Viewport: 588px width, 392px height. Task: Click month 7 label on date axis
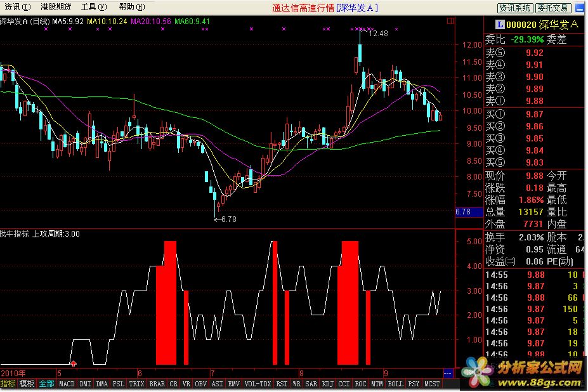click(x=212, y=373)
